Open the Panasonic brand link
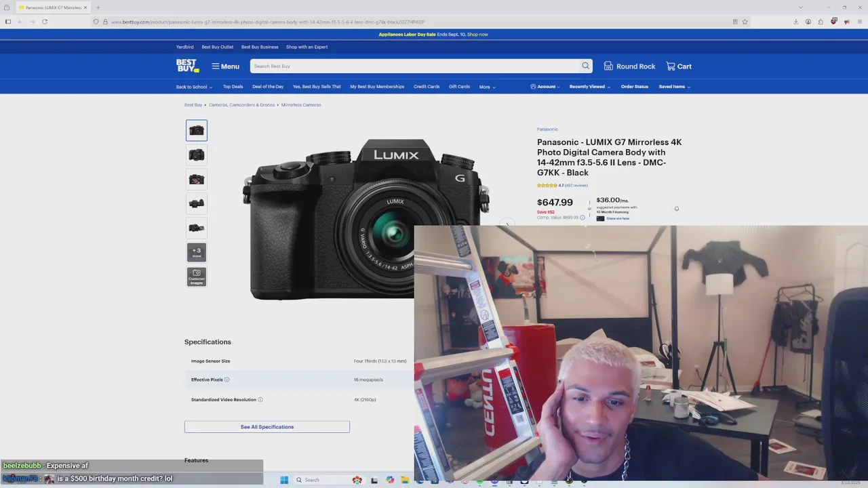The image size is (868, 488). tap(547, 129)
